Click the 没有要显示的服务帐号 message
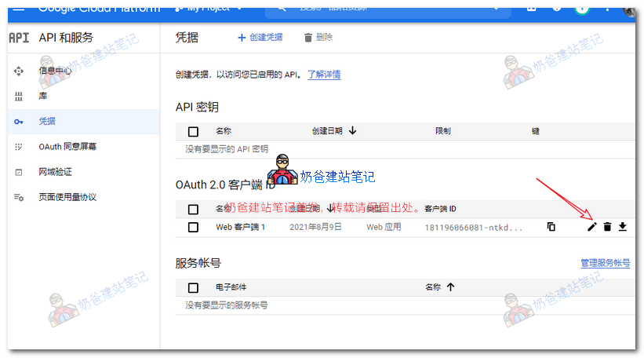Viewport: 644px width, 358px height. coord(227,305)
